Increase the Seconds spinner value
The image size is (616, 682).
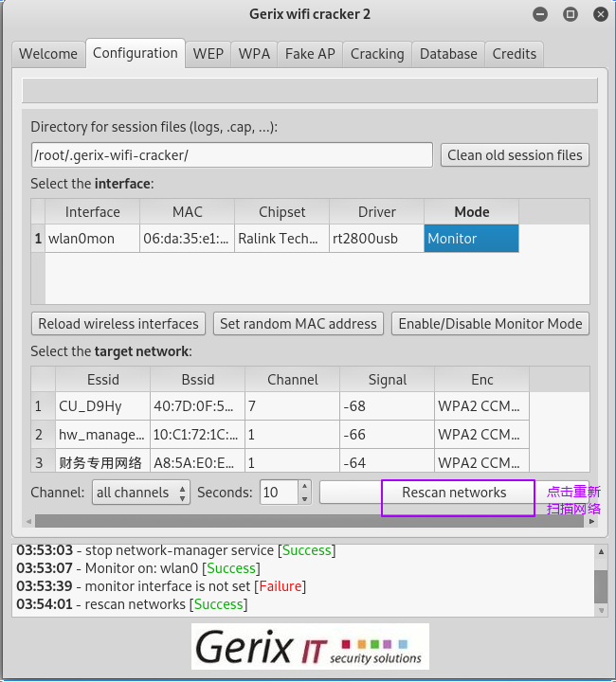(304, 486)
